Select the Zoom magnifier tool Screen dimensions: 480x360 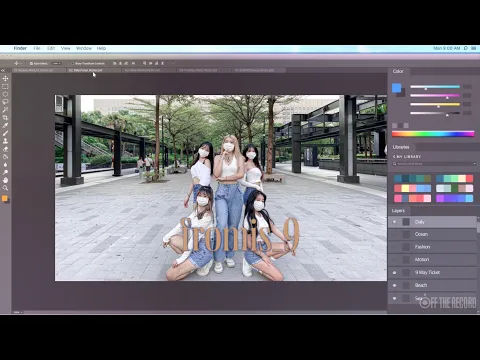click(x=5, y=188)
